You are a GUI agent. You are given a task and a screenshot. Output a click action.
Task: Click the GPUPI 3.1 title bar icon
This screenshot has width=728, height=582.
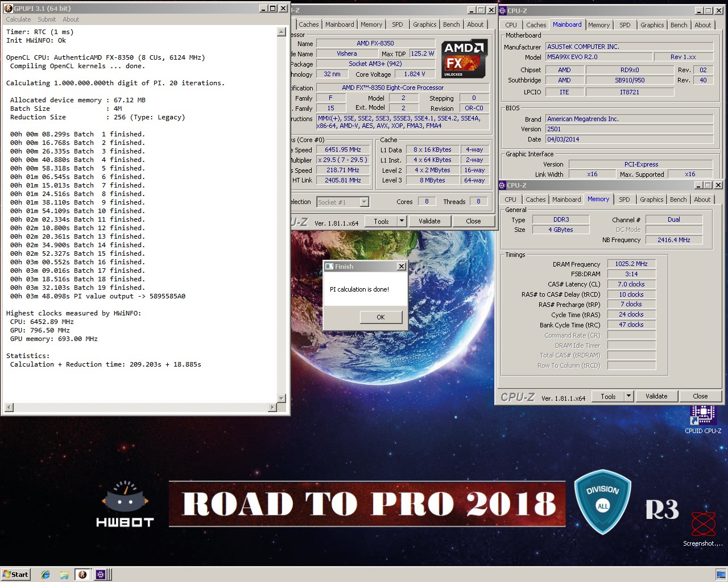[x=8, y=9]
